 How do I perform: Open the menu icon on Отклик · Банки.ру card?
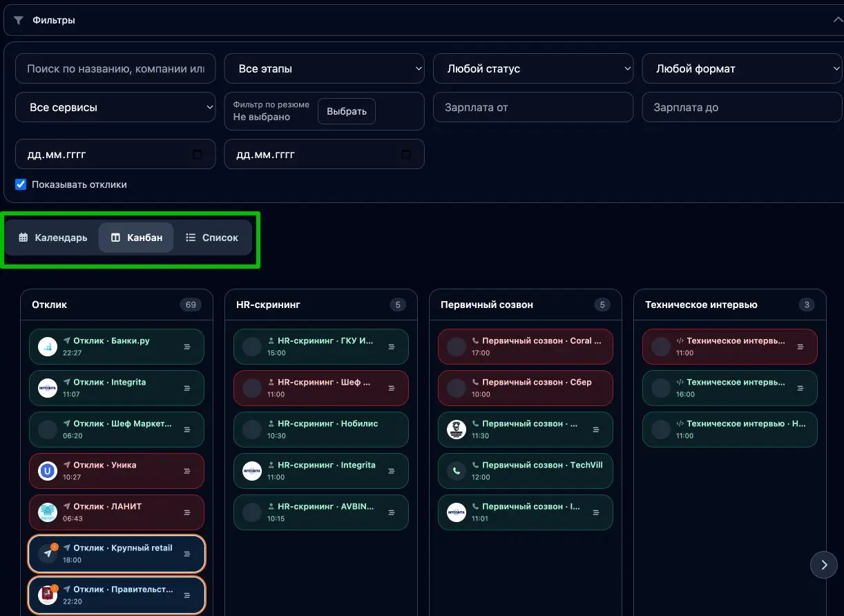click(x=186, y=347)
